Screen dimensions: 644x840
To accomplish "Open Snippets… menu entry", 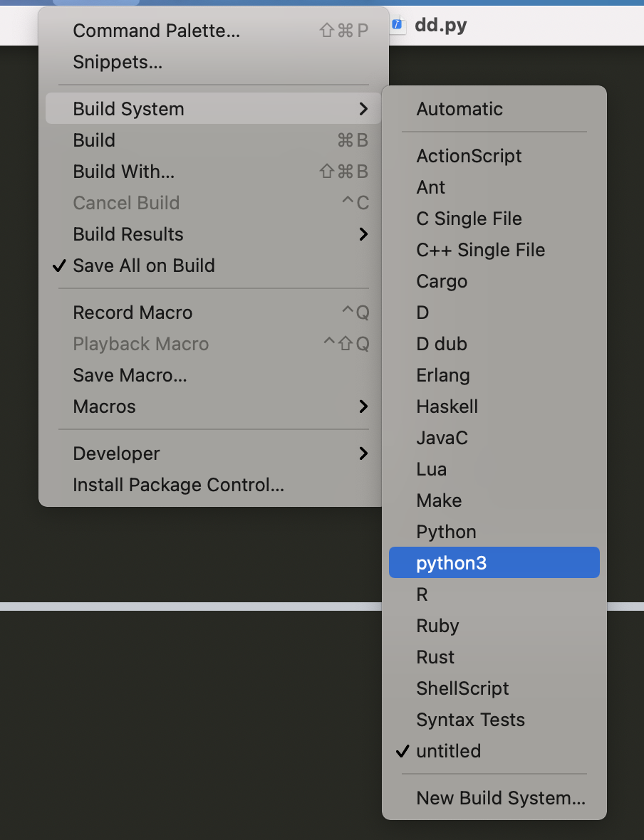I will pos(214,62).
